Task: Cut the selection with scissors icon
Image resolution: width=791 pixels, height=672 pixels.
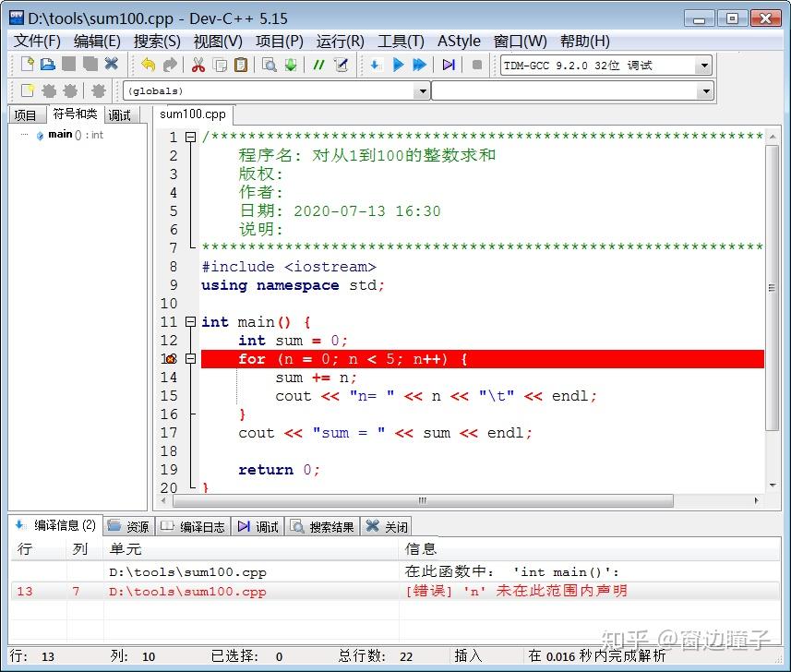Action: click(198, 65)
